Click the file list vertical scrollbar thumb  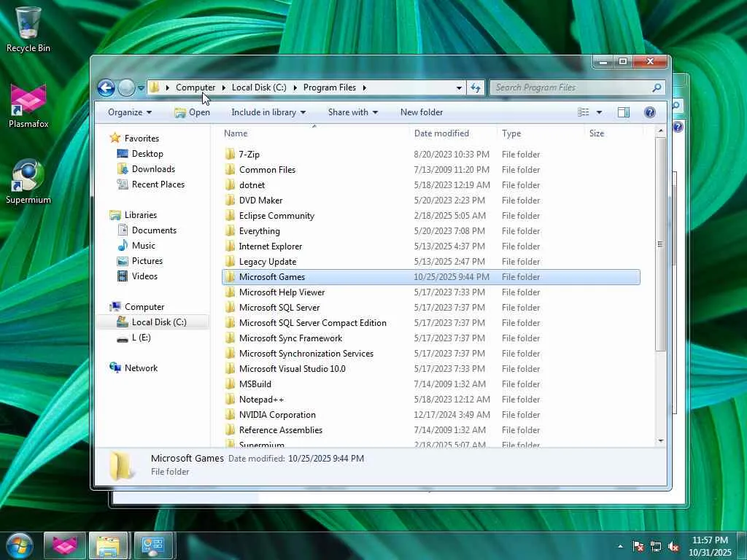coord(660,244)
